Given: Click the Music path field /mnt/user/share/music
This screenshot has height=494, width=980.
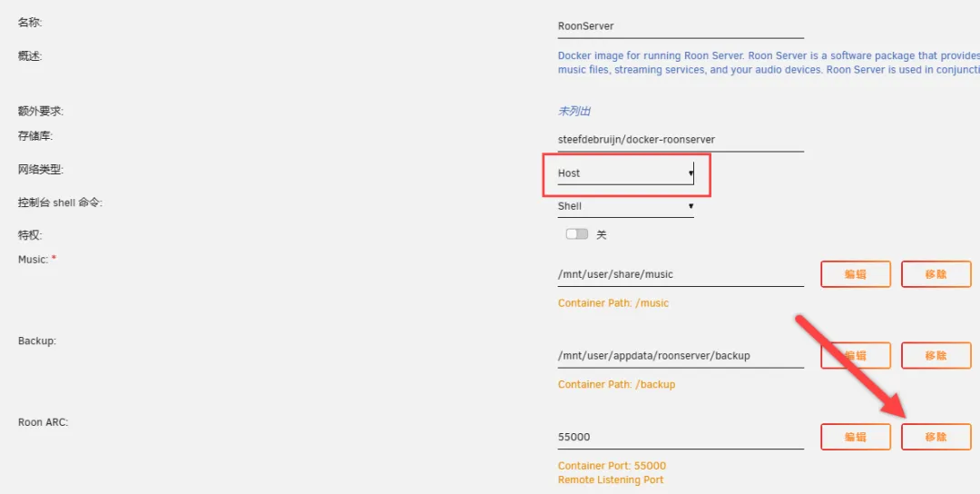Looking at the screenshot, I should pyautogui.click(x=680, y=274).
